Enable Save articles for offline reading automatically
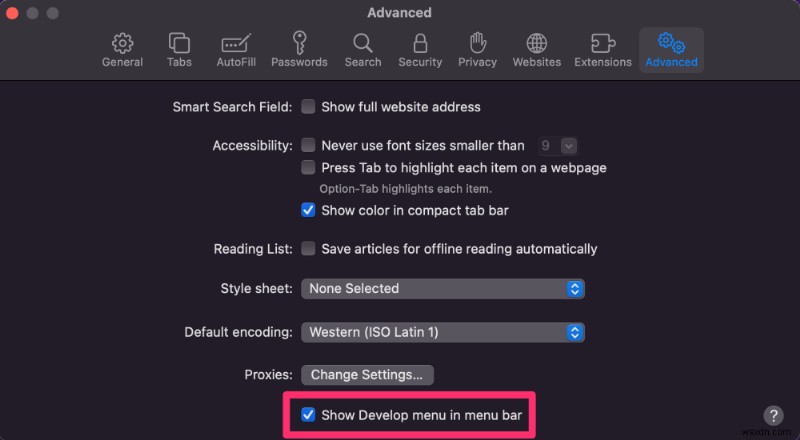 (308, 249)
